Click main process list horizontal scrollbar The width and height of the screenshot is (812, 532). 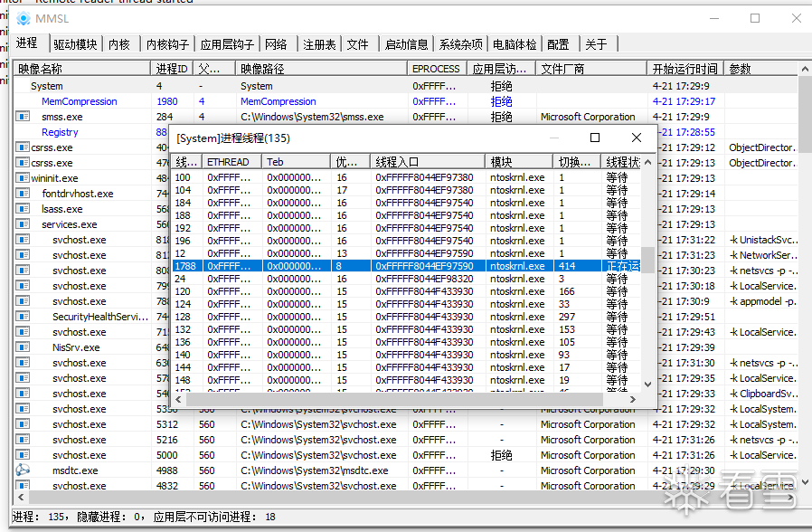[x=405, y=498]
